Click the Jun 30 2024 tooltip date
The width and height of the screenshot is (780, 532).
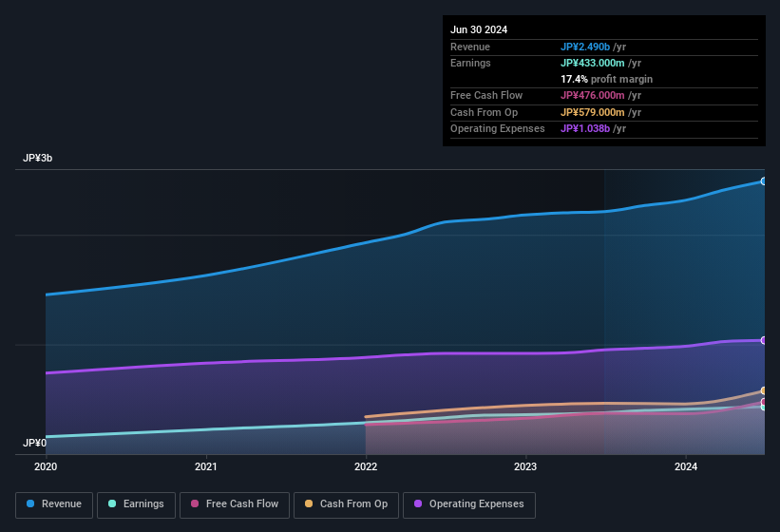point(479,29)
